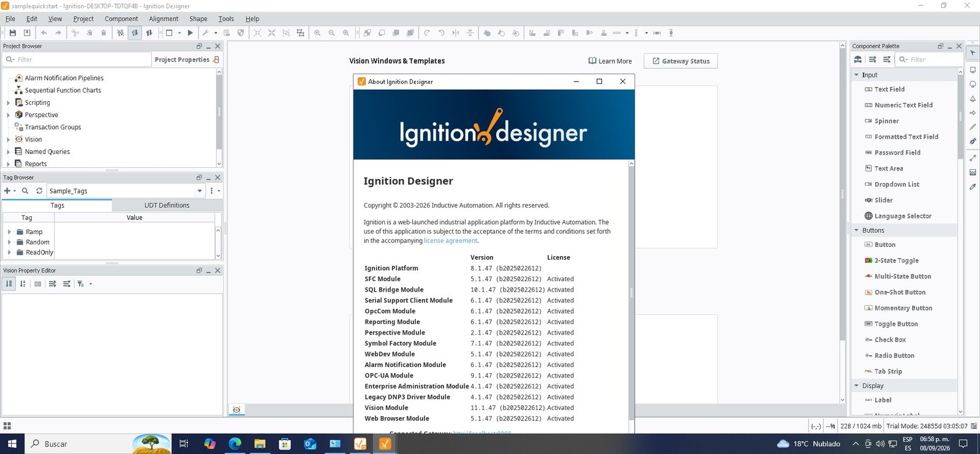Viewport: 980px width, 454px height.
Task: Expand the Scripting node in Project Browser
Action: [8, 103]
